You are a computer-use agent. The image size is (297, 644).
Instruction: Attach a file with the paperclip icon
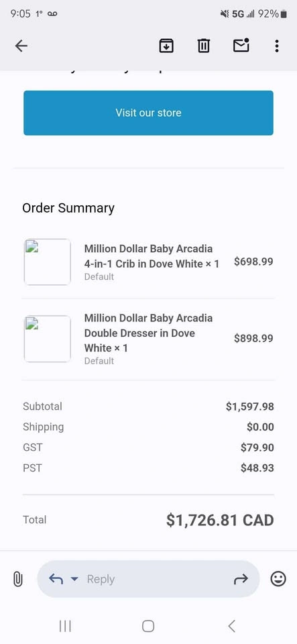[x=17, y=579]
